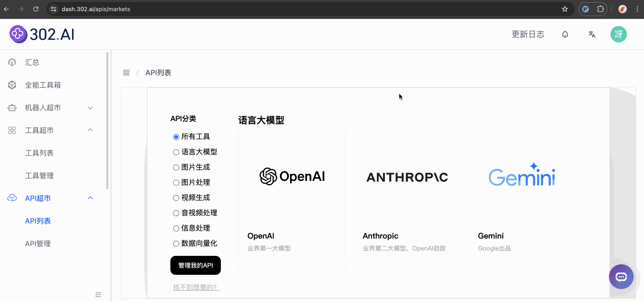Click the 管理我的API button
Screen dimensions: 644x302
click(196, 265)
